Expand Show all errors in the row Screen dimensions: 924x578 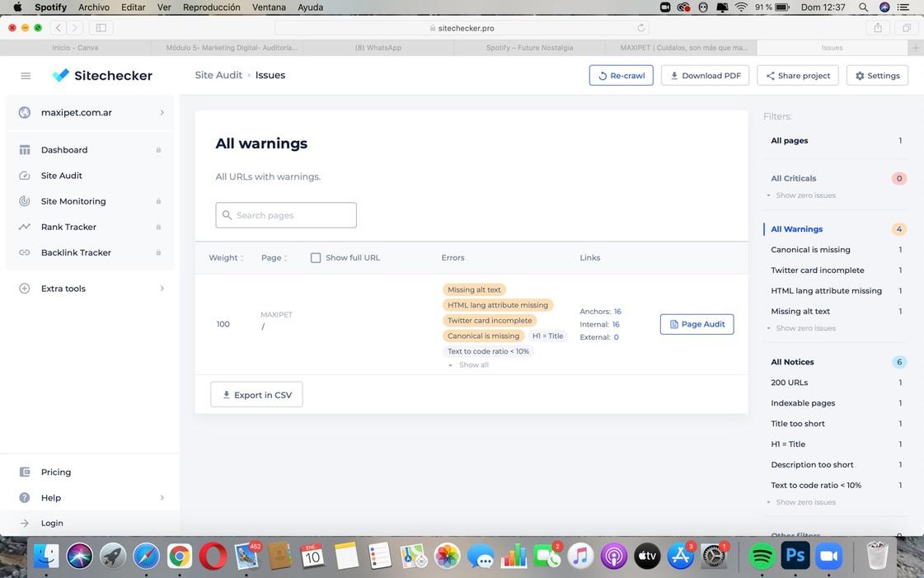click(470, 364)
